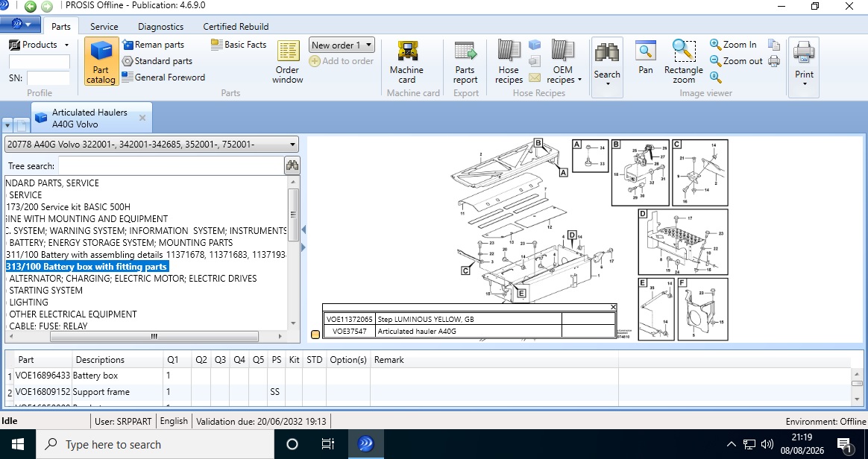Click the Windows taskbar search box

(156, 444)
